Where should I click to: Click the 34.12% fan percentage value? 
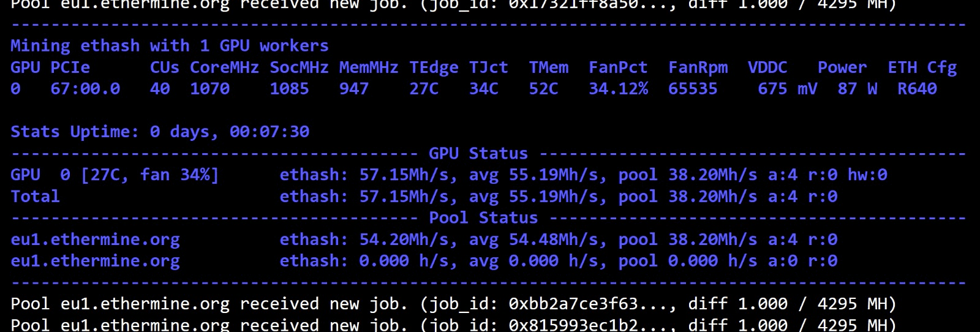tap(618, 89)
